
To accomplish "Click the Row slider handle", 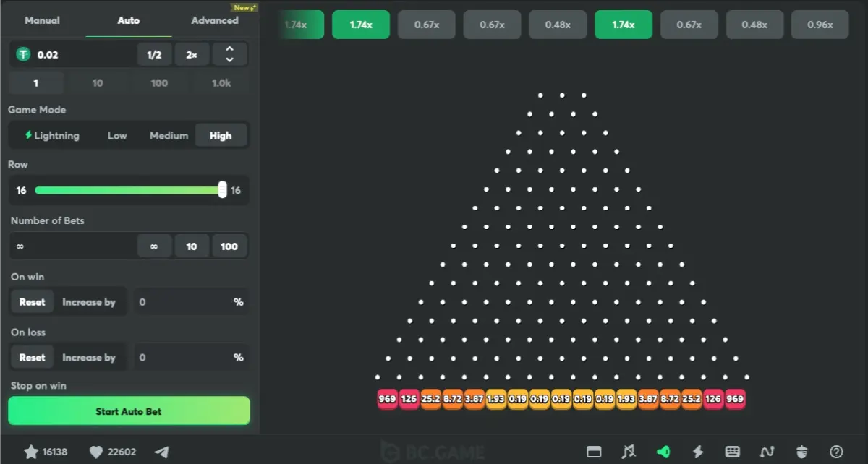I will 222,190.
